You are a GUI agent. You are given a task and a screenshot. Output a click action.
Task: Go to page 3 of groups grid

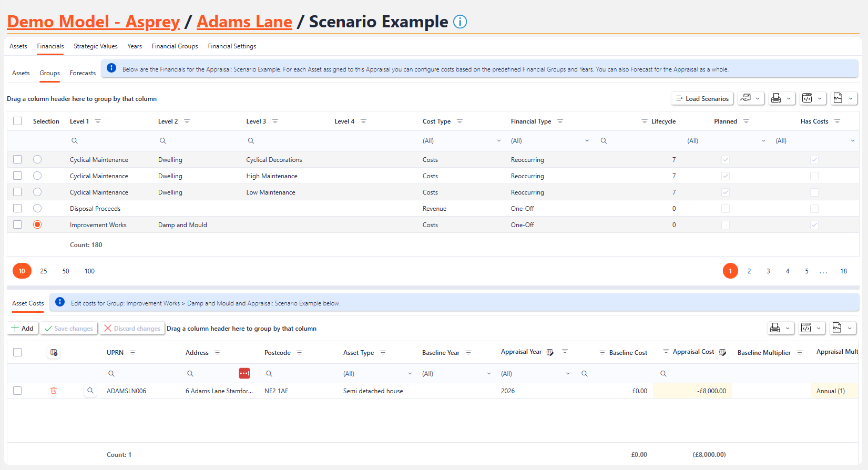pyautogui.click(x=768, y=271)
